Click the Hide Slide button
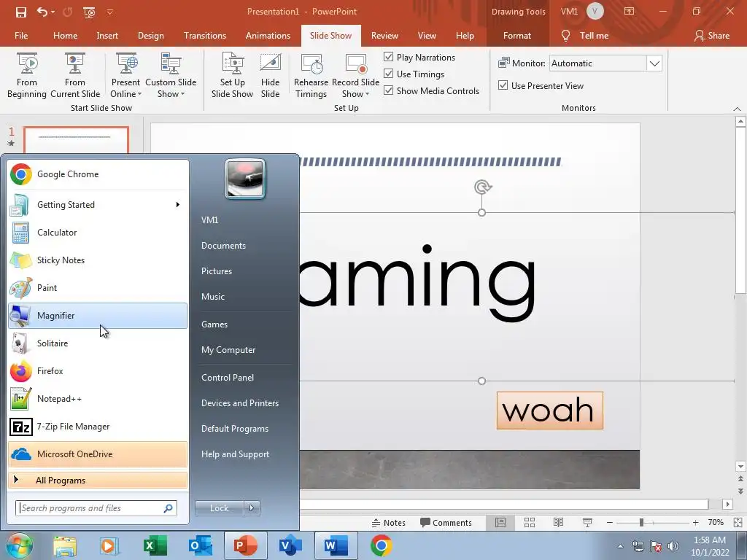 click(270, 76)
